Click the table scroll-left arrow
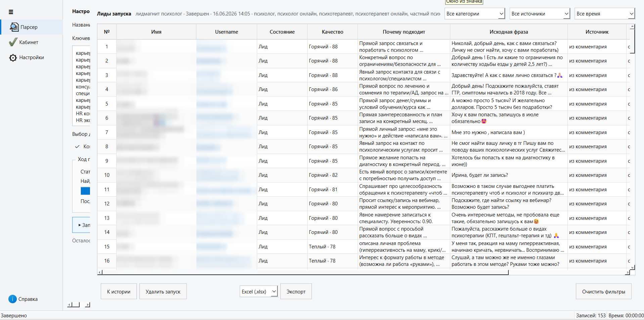The image size is (644, 320). (x=100, y=272)
